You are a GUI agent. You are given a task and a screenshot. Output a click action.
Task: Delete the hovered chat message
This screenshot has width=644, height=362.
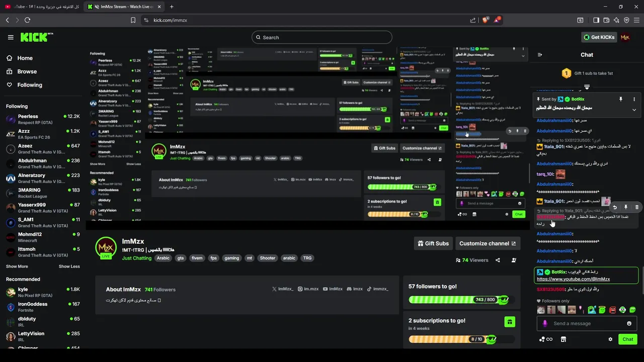[637, 207]
